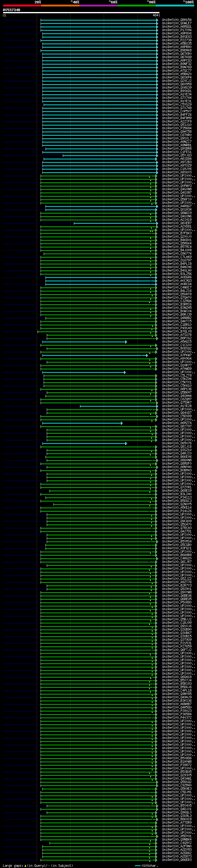Select the UniRef100_P49149 label
This screenshot has height=868, width=197.
(x=176, y=328)
